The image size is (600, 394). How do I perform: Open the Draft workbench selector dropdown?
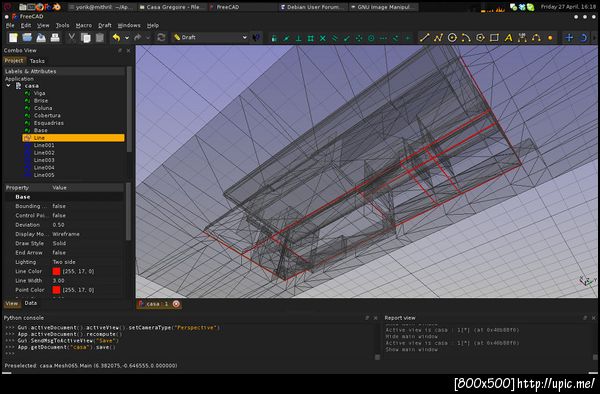210,37
